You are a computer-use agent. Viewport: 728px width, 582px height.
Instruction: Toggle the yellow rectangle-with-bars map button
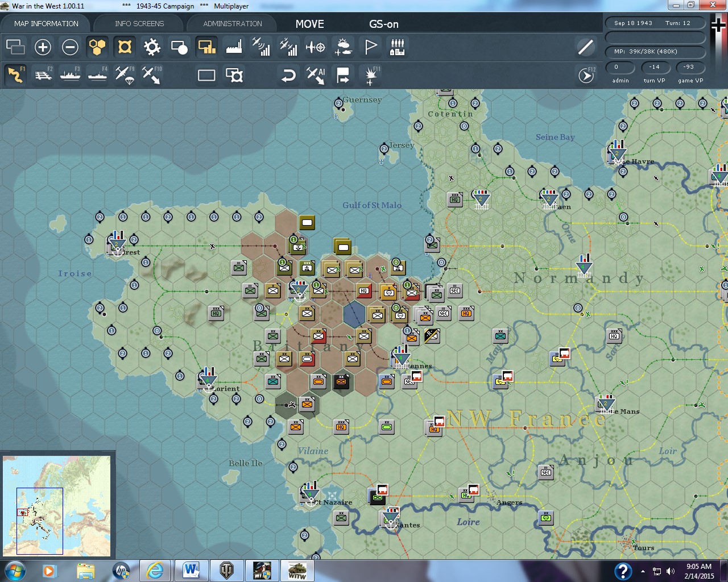coord(206,47)
